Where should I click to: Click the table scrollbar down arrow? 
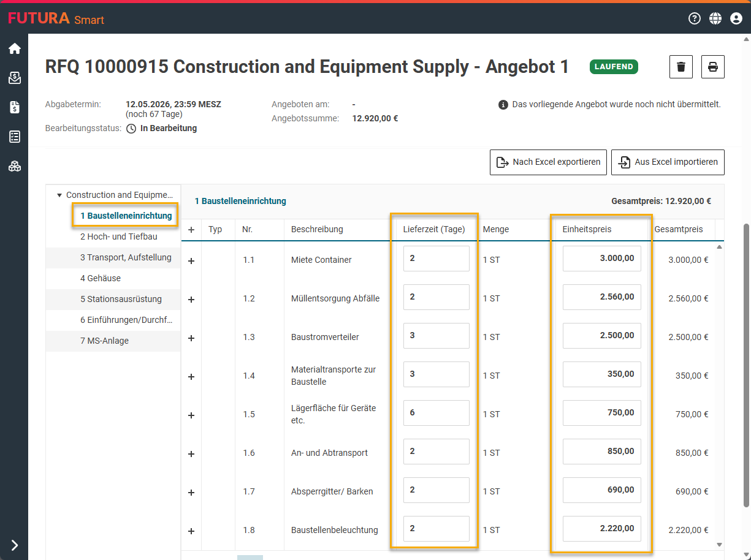[719, 544]
